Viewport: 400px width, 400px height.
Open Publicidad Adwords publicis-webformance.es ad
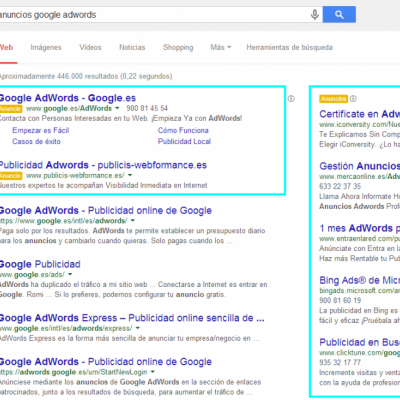(103, 165)
